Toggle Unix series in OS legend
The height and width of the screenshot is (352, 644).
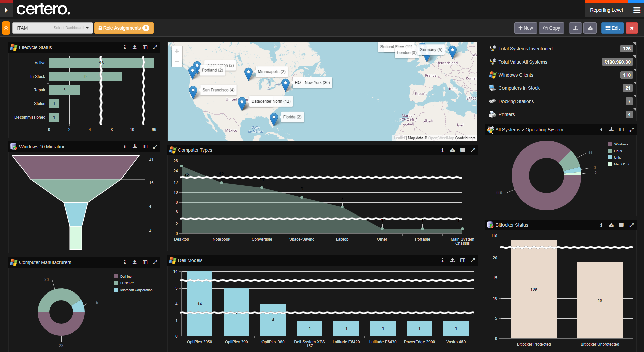tap(614, 158)
